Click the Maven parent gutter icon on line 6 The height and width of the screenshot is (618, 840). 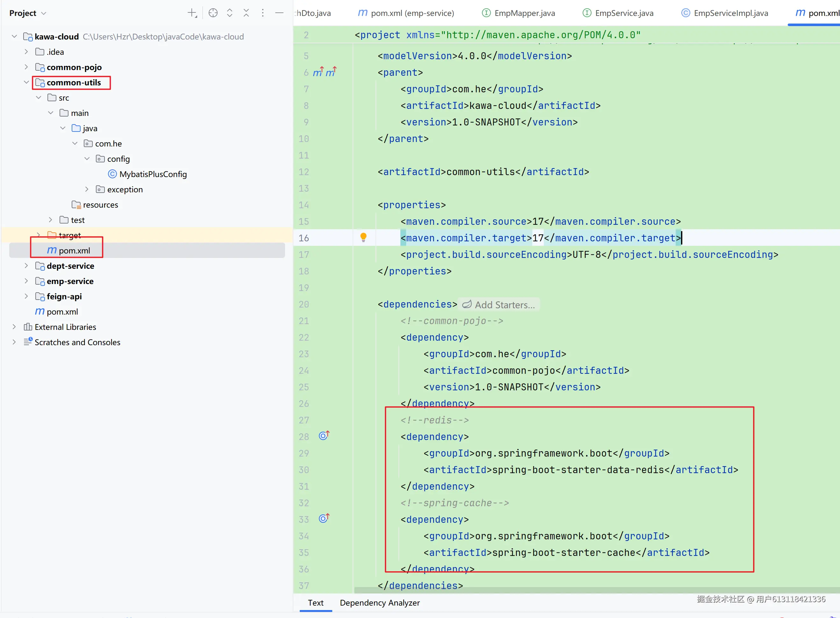tap(318, 72)
